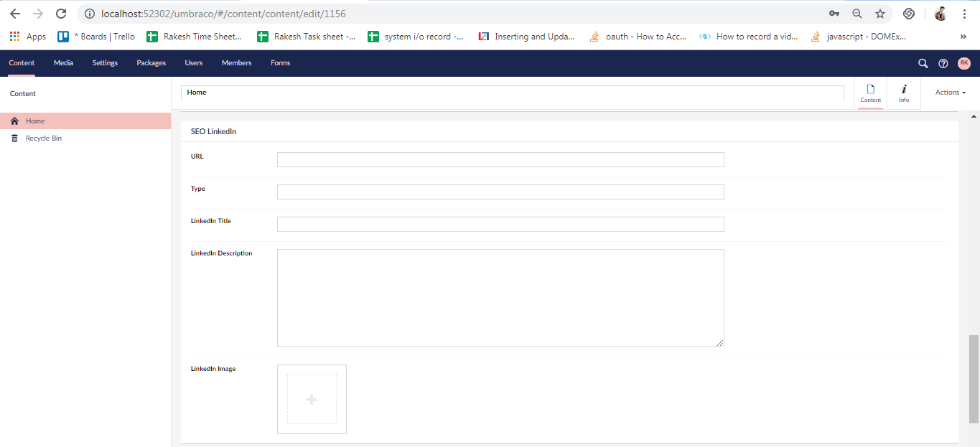The image size is (980, 447).
Task: Bookmark this page with the star icon
Action: coord(880,14)
